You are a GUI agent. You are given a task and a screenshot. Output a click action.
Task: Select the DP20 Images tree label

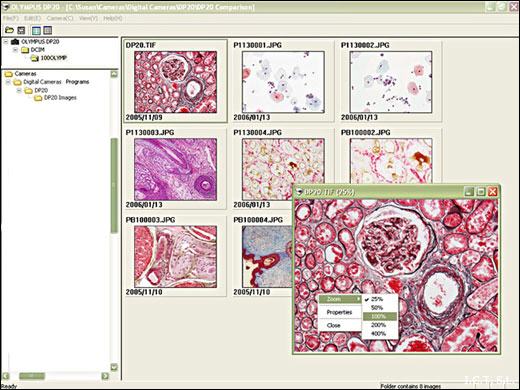tap(60, 98)
